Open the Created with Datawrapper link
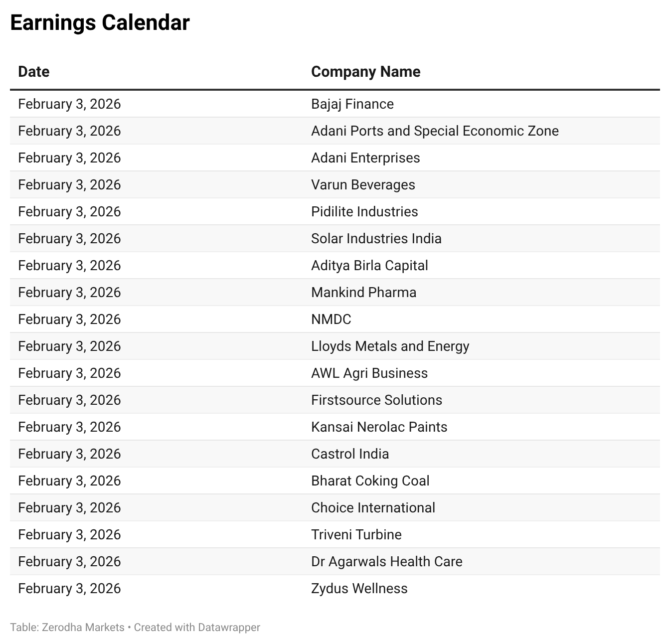This screenshot has width=670, height=644. pyautogui.click(x=197, y=627)
